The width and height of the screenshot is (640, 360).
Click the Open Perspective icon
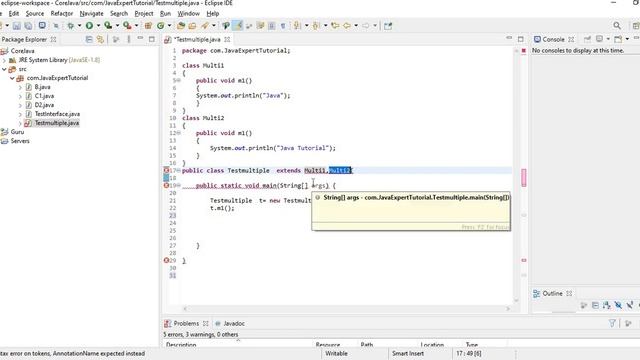(x=636, y=26)
